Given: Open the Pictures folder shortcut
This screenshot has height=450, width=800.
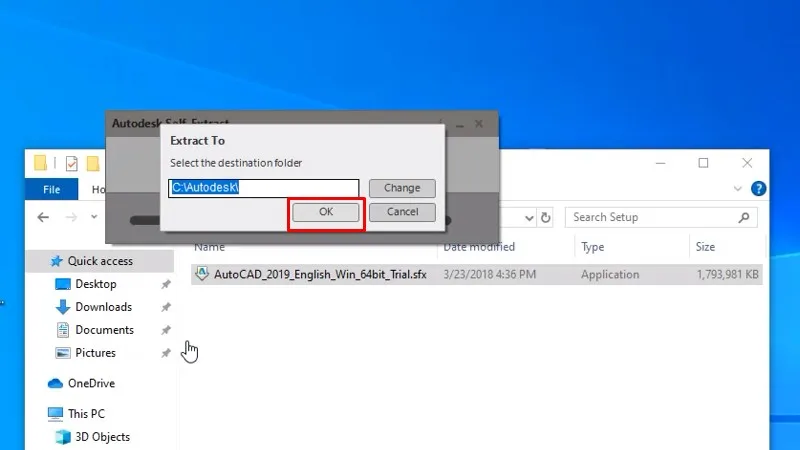Looking at the screenshot, I should click(95, 353).
